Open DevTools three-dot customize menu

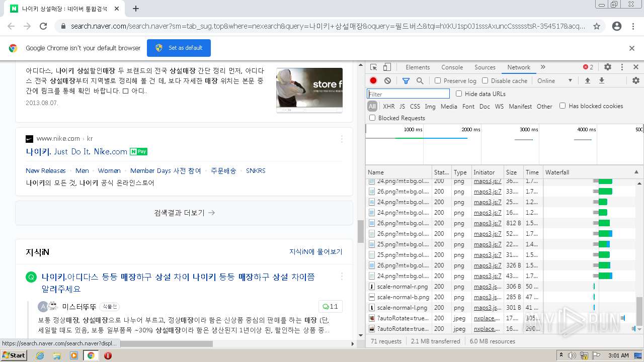(x=622, y=67)
